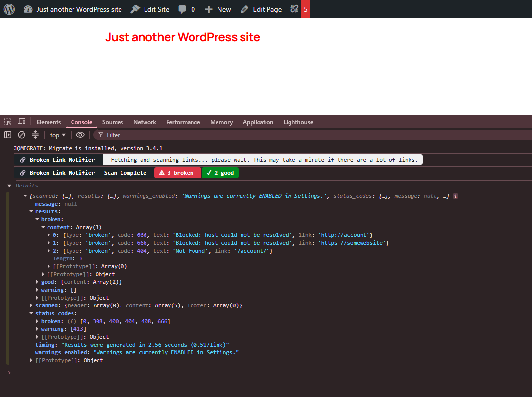The image size is (532, 397).
Task: Expand the Array(0) prototype node
Action: coord(49,266)
